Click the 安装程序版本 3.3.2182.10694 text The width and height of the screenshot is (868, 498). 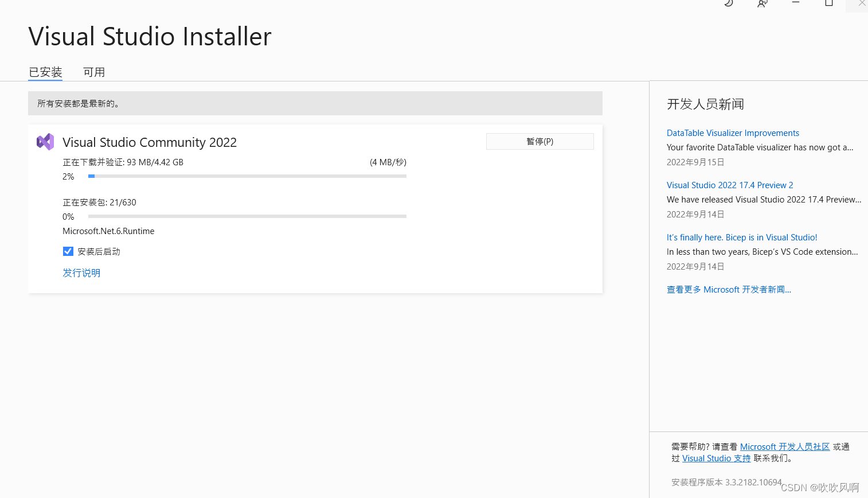coord(726,483)
